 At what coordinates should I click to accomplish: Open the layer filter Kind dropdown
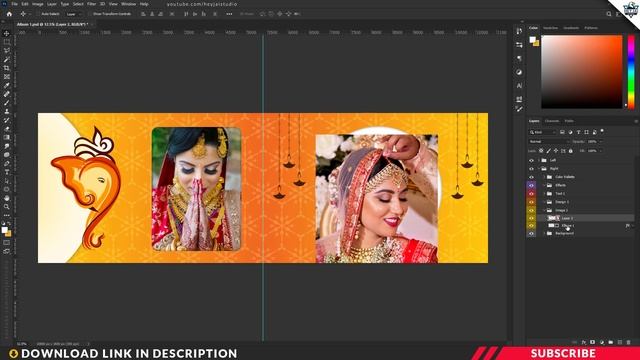543,132
